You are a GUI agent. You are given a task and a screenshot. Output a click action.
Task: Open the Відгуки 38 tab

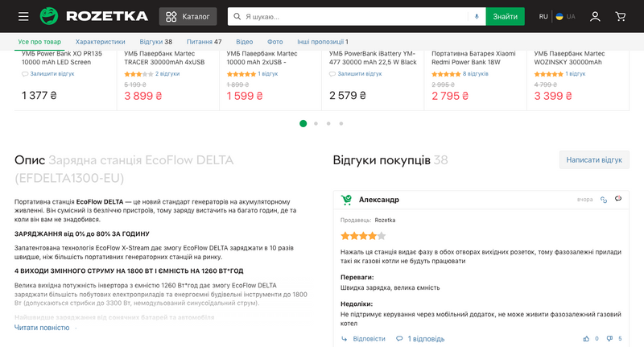[x=155, y=42]
